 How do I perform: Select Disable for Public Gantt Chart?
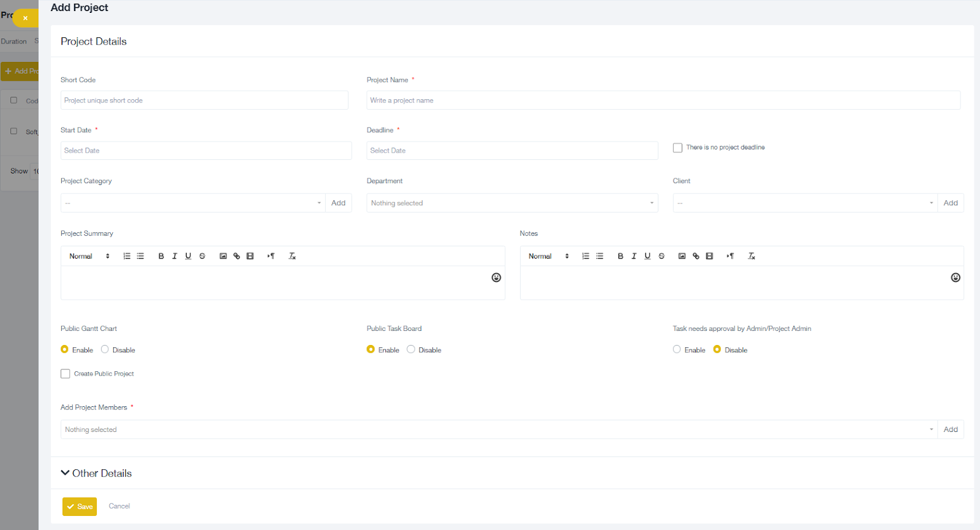(105, 349)
